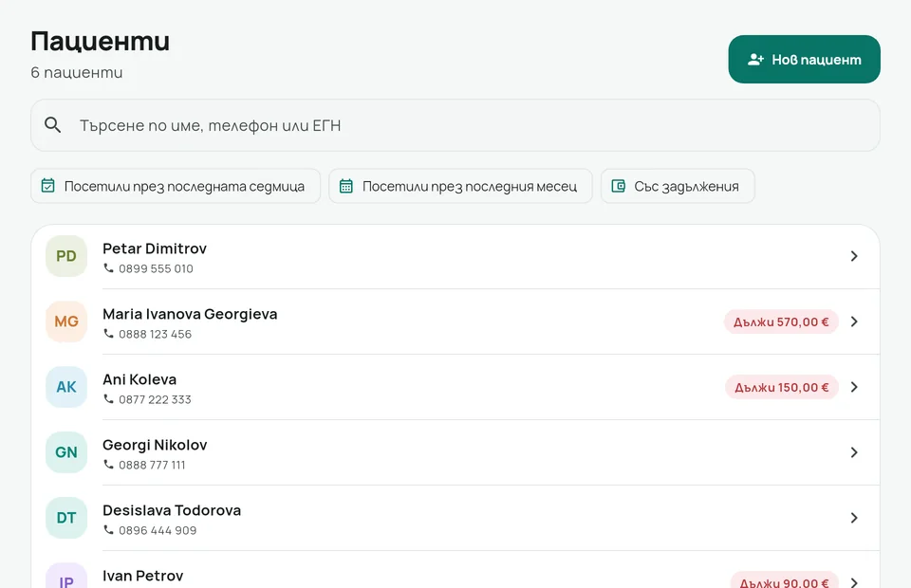This screenshot has height=588, width=911.
Task: Click the MG avatar for Maria Georgieva
Action: pyautogui.click(x=66, y=322)
